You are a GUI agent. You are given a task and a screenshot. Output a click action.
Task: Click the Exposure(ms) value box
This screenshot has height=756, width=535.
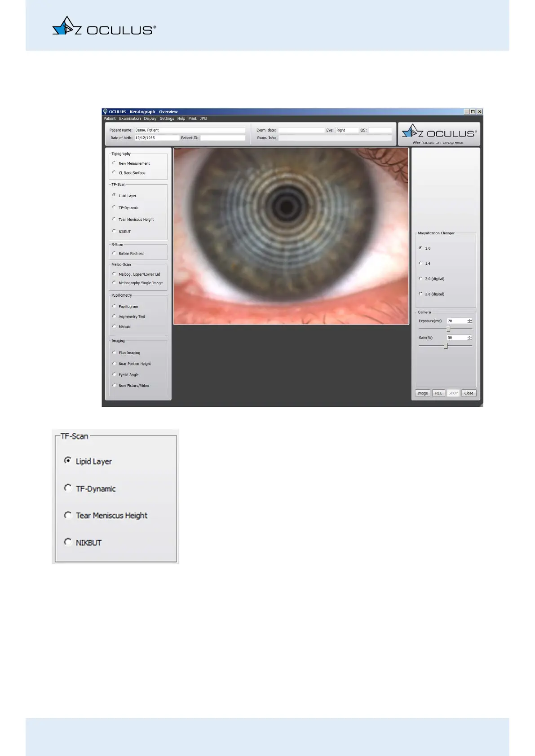457,321
